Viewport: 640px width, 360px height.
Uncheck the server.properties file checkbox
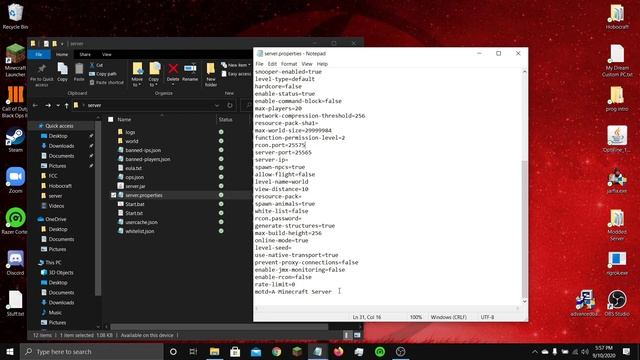tap(113, 195)
